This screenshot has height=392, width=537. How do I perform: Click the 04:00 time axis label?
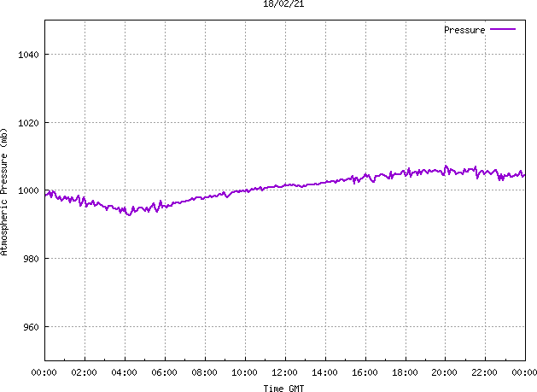pyautogui.click(x=125, y=372)
